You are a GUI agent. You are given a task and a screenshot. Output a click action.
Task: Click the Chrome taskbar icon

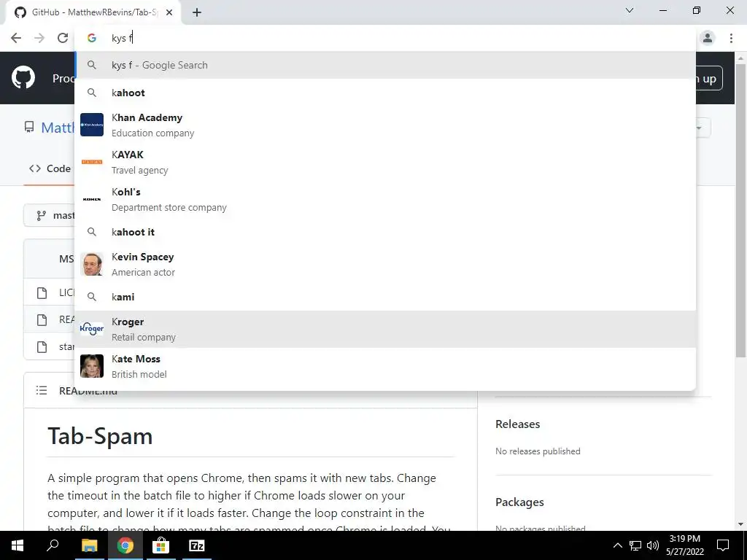click(x=125, y=545)
